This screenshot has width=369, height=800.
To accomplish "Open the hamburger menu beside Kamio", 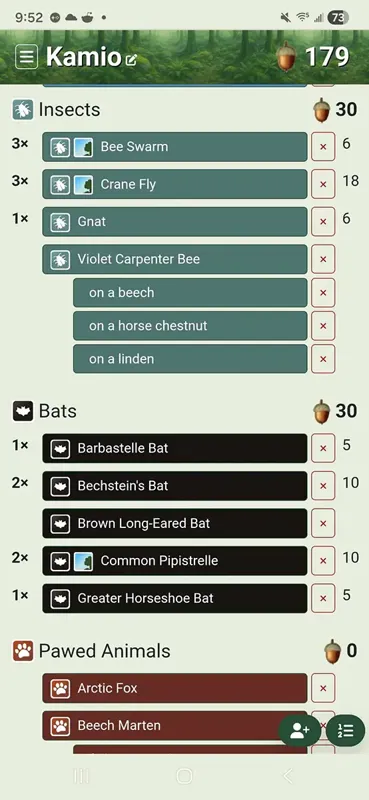I will (27, 57).
